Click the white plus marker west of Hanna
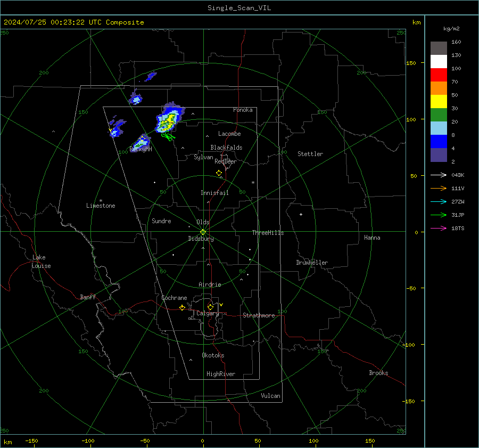This screenshot has height=448, width=479. click(x=301, y=214)
